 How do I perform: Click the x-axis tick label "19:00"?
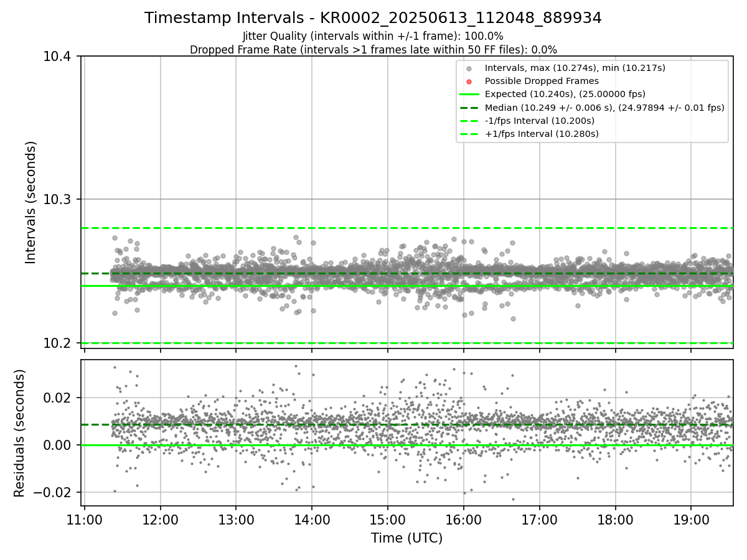point(691,519)
